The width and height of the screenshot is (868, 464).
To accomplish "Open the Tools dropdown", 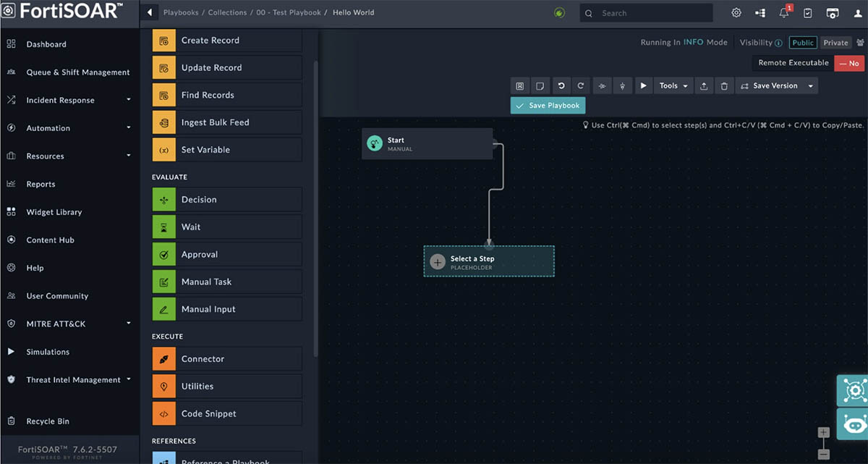I will [673, 86].
